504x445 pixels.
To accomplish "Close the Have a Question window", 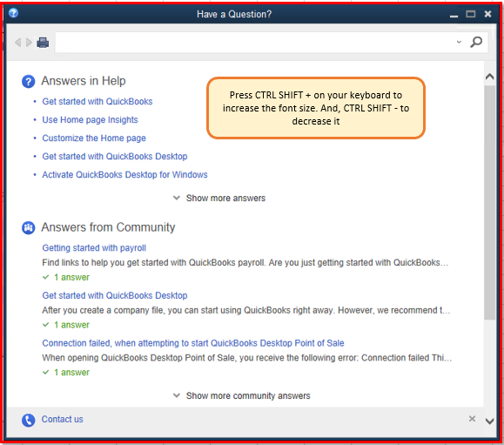I will [488, 14].
